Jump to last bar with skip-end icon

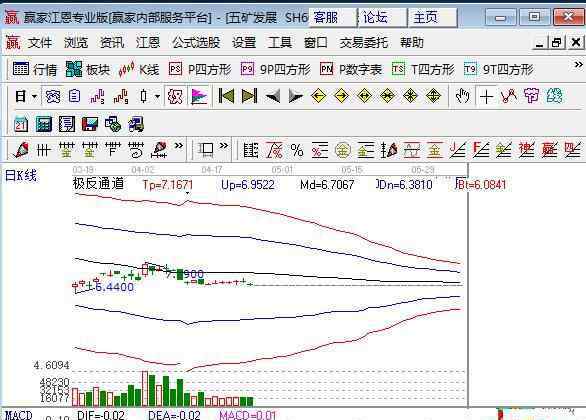click(249, 96)
